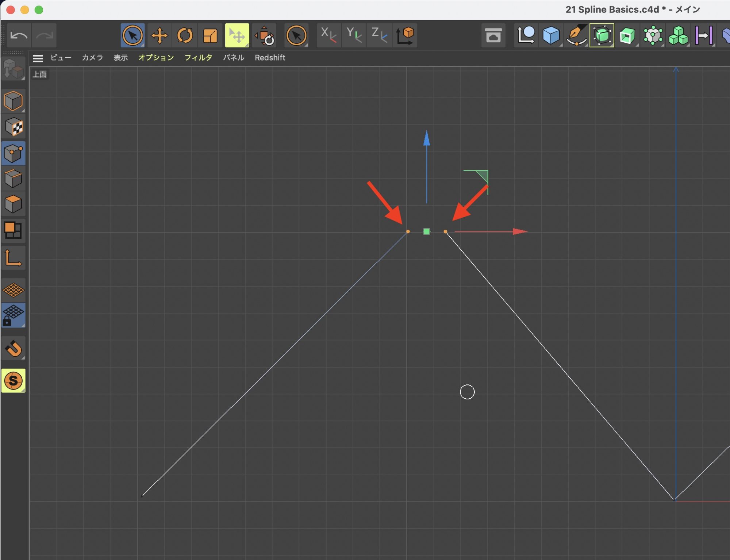Select the Rotate tool
Image resolution: width=730 pixels, height=560 pixels.
(185, 36)
